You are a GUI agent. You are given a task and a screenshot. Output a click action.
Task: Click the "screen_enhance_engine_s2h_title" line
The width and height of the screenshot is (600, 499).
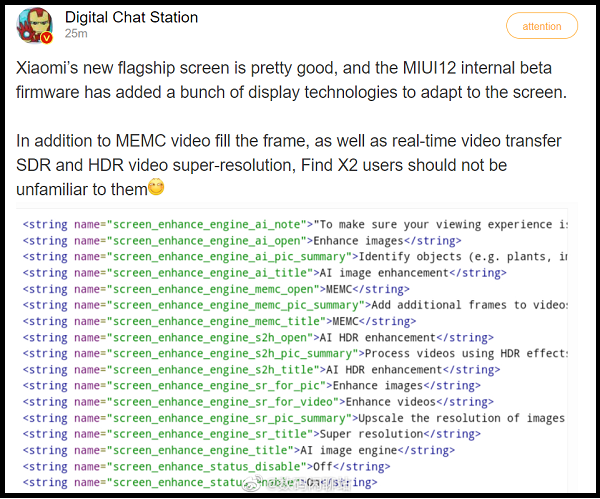[x=261, y=370]
